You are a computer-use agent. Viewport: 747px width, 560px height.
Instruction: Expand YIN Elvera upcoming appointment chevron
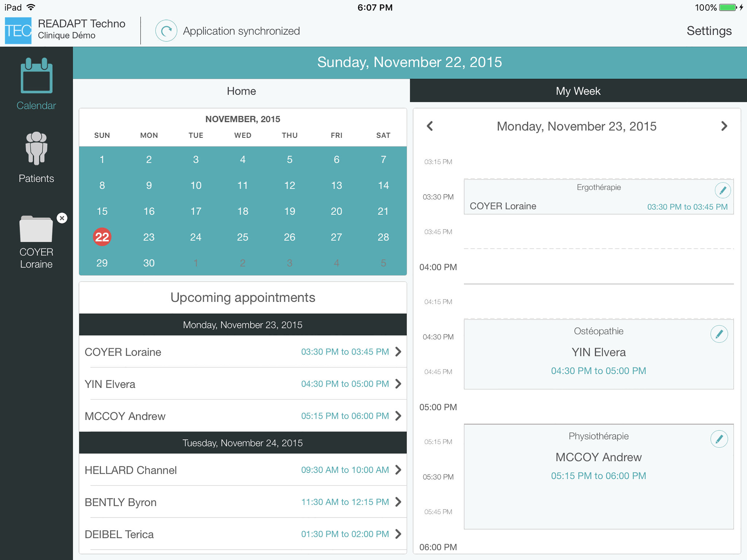point(398,384)
